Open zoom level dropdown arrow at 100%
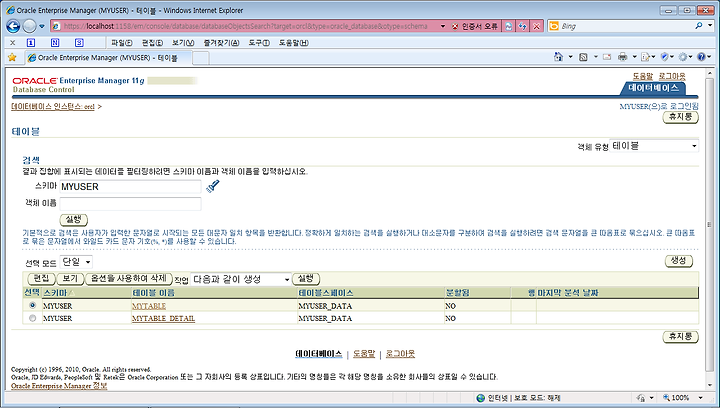Image resolution: width=720 pixels, height=408 pixels. [700, 397]
